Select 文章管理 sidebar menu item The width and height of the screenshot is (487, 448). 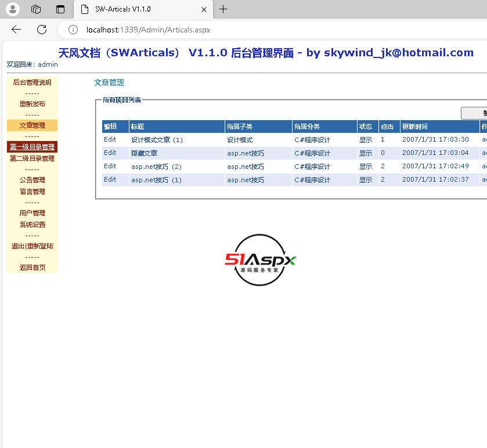(x=33, y=125)
